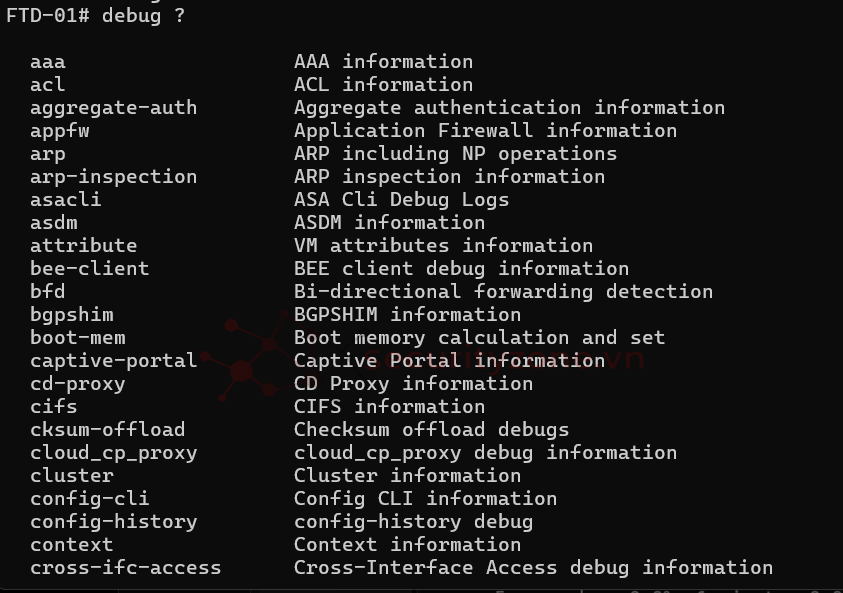843x593 pixels.
Task: Click 'ARP including NP operations' description
Action: click(455, 154)
